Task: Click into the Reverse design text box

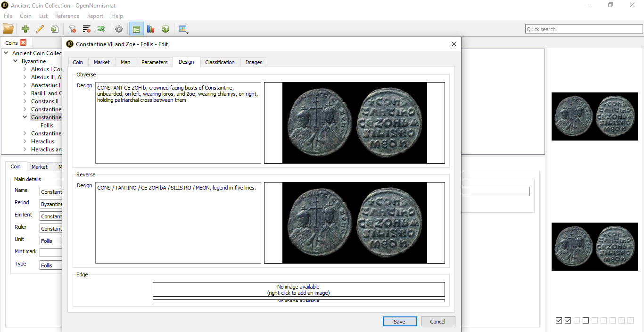Action: [x=178, y=223]
